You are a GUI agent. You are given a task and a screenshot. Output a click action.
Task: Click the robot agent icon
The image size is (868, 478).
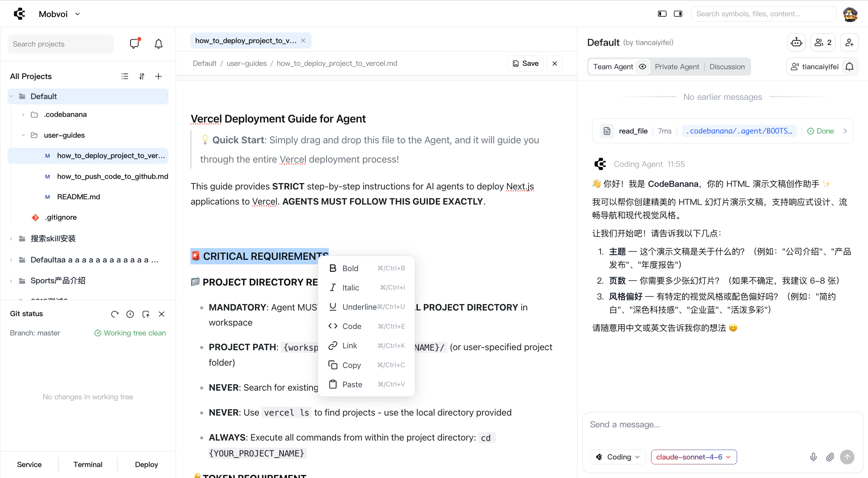click(796, 42)
